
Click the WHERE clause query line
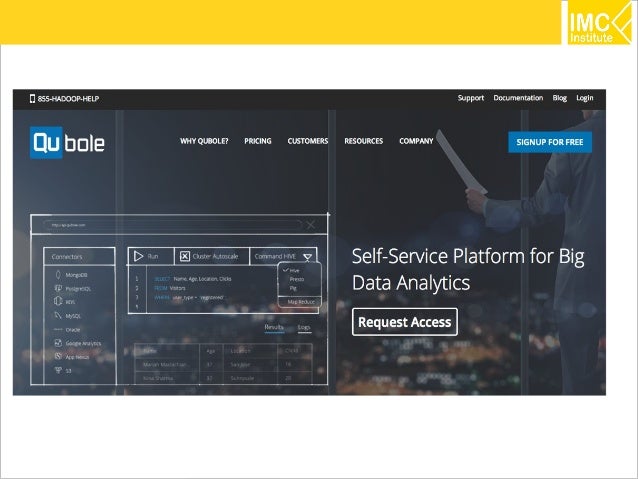(x=188, y=297)
